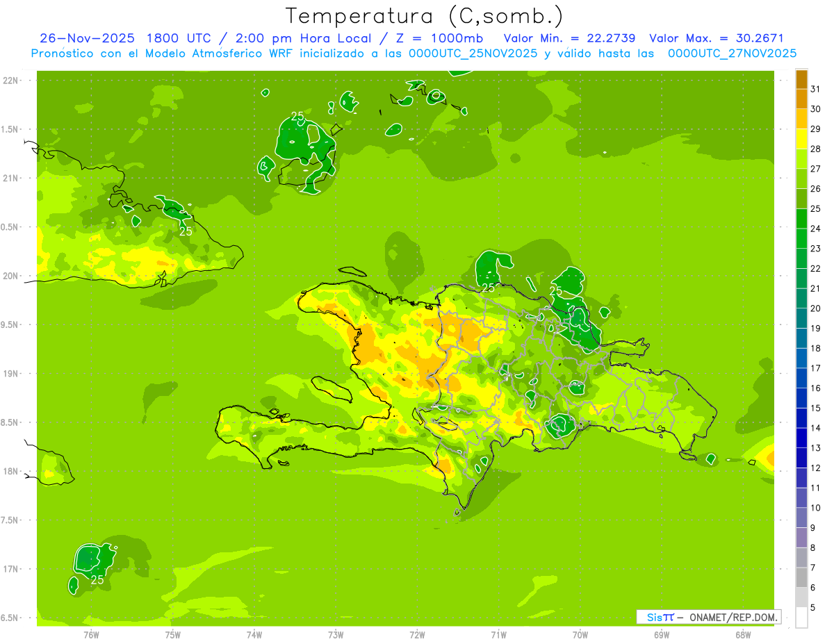Click the color scale label "24"
This screenshot has height=644, width=834.
(816, 229)
